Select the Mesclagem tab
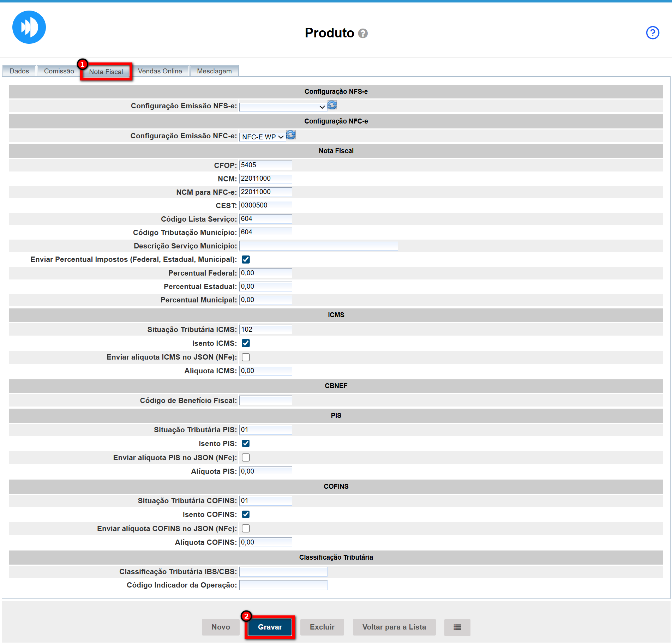Screen dimensions: 672x644 214,71
